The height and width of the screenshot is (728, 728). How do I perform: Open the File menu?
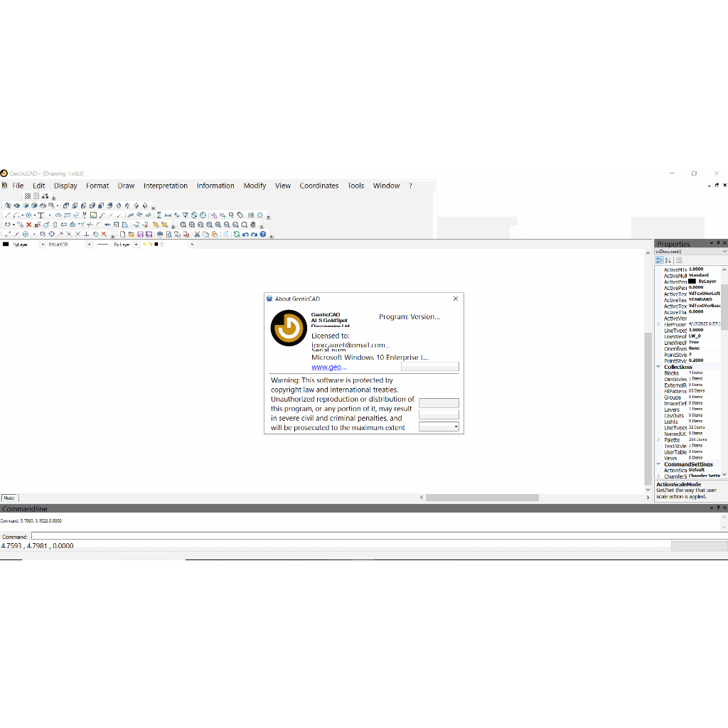click(x=18, y=186)
